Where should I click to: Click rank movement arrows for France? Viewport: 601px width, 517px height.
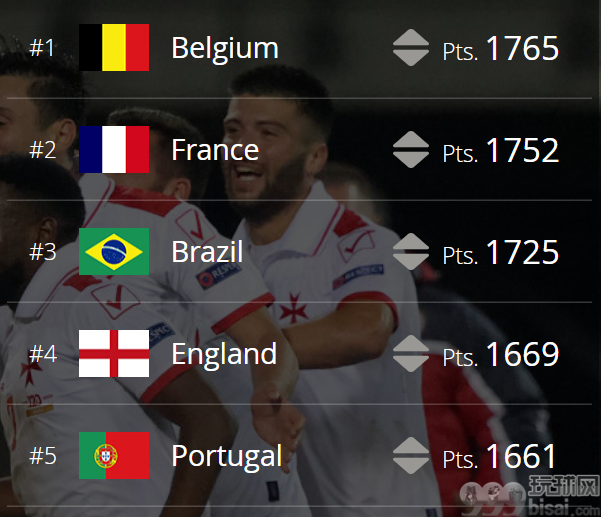tap(411, 149)
